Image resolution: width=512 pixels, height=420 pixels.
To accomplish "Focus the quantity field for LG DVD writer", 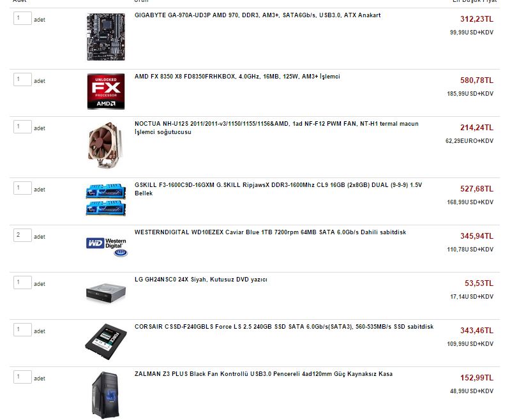I will [22, 283].
